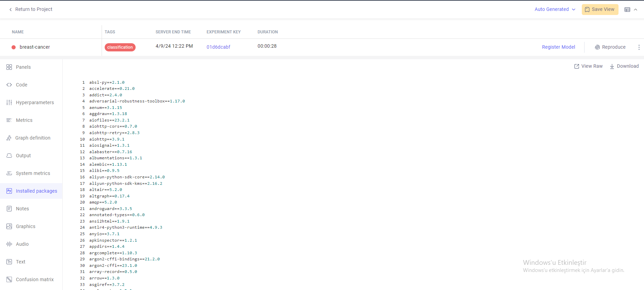644x290 pixels.
Task: Go to the Graph definition tab
Action: click(x=31, y=138)
